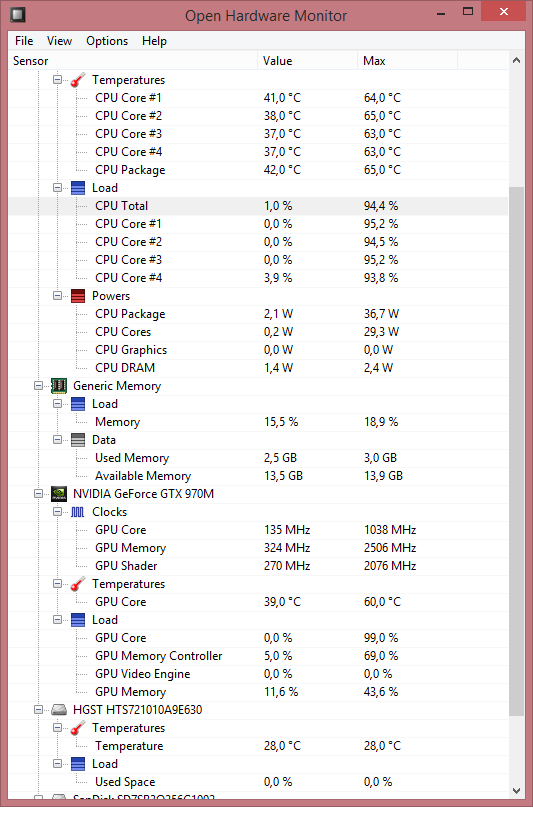This screenshot has height=819, width=533.
Task: Collapse the Generic Memory tree node
Action: point(38,385)
